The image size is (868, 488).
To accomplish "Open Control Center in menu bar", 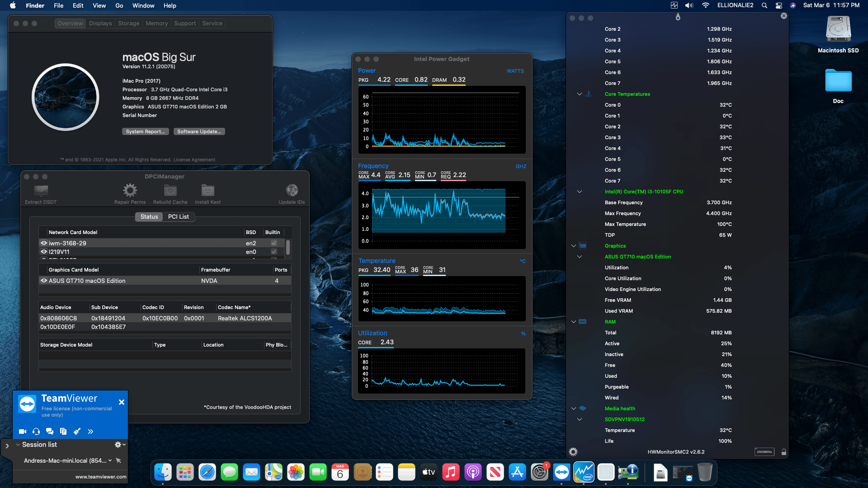I will point(779,5).
